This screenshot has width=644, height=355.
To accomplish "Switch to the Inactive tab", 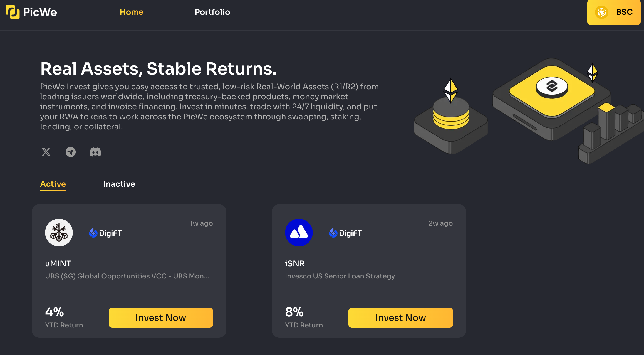I will pos(119,184).
